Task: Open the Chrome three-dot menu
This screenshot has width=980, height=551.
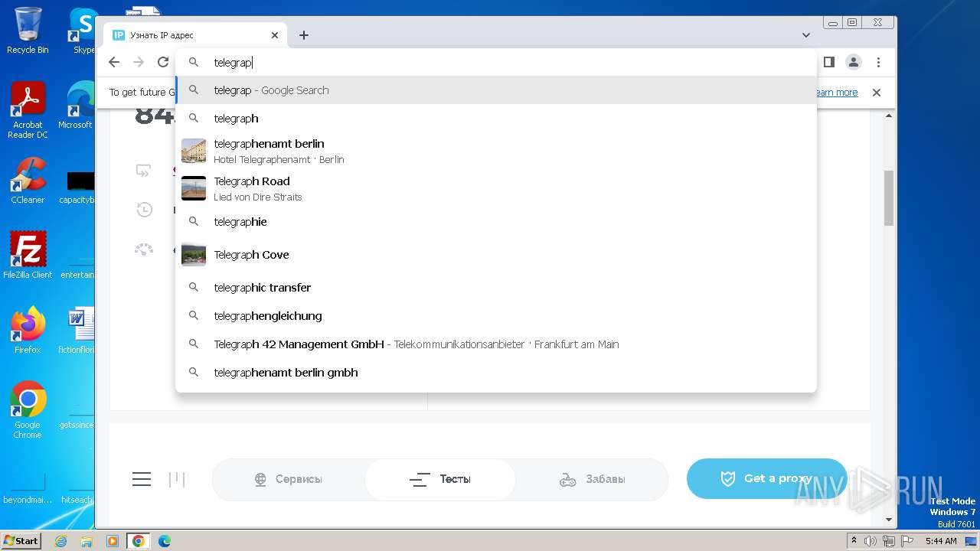Action: [x=878, y=62]
